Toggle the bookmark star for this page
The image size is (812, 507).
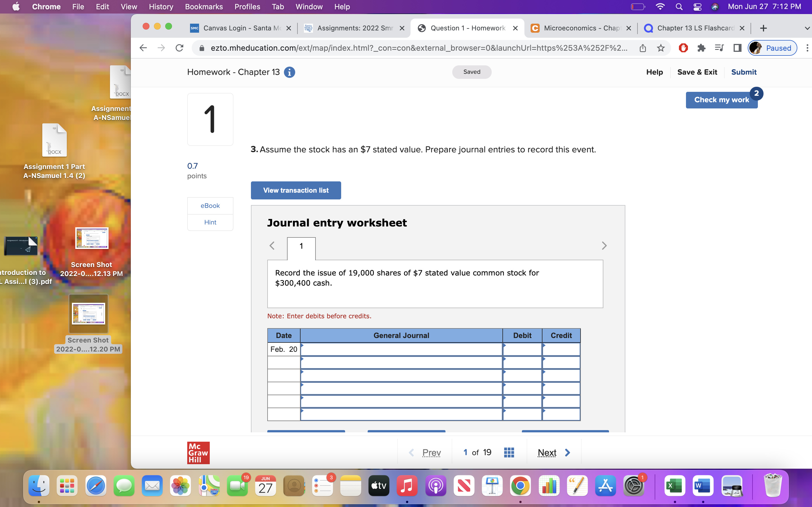click(x=660, y=48)
